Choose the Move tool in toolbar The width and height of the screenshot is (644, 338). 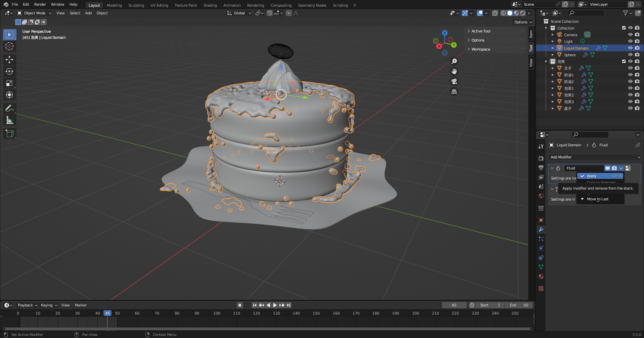point(9,60)
